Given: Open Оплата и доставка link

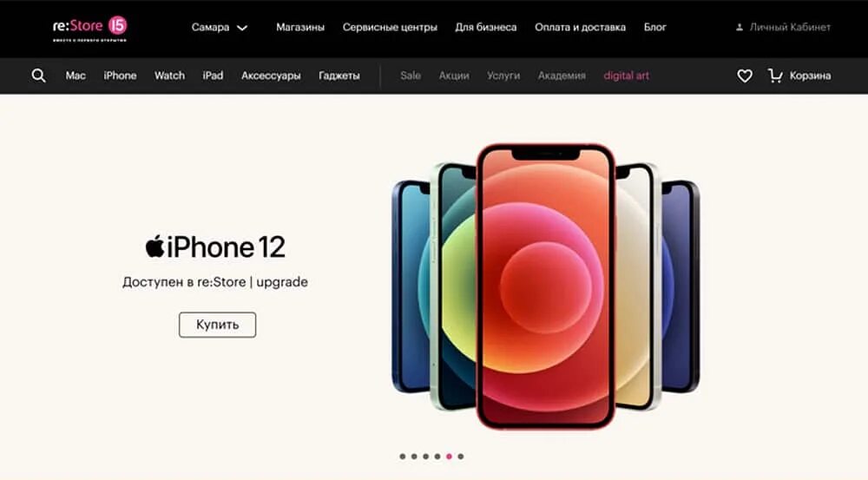Looking at the screenshot, I should pyautogui.click(x=580, y=27).
